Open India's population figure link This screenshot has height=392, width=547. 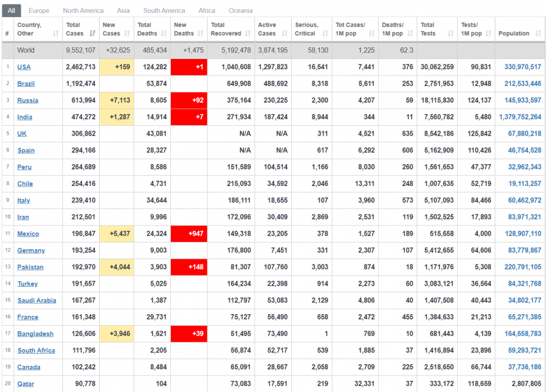coord(520,117)
